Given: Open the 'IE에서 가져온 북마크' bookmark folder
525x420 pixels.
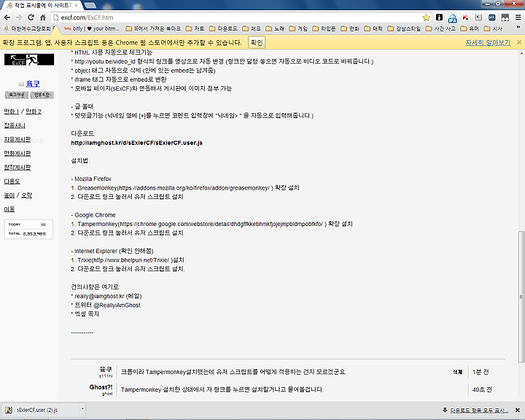Looking at the screenshot, I should (x=153, y=28).
